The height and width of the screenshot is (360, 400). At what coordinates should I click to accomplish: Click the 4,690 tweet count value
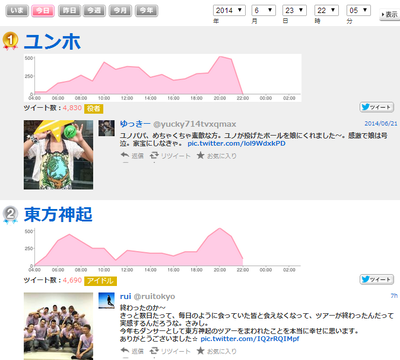click(72, 280)
